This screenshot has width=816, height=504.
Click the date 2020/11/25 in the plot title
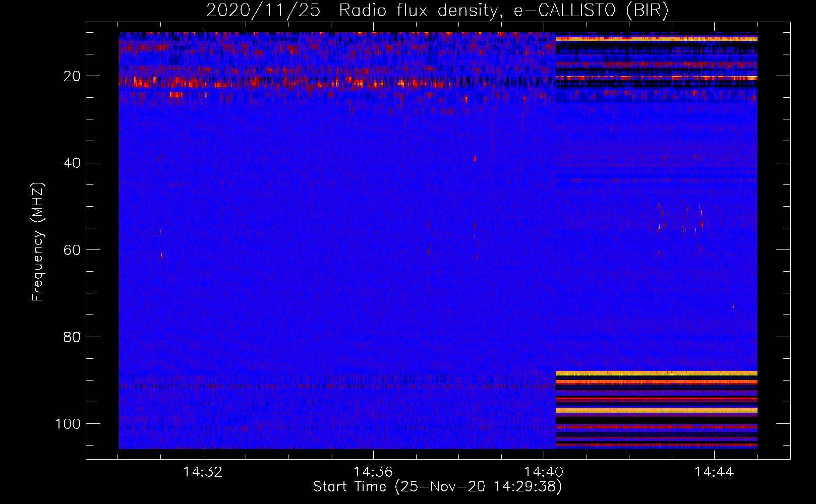pos(263,11)
